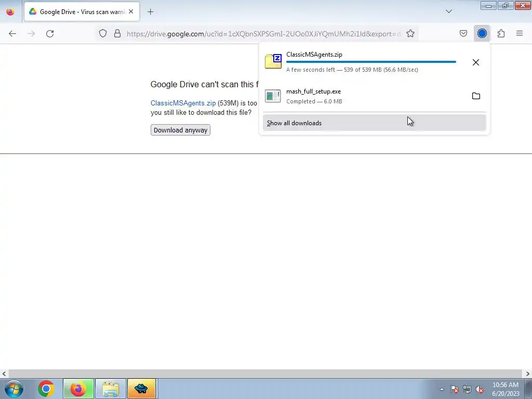Expand the list all tabs chevron
The width and height of the screenshot is (532, 399).
448,11
